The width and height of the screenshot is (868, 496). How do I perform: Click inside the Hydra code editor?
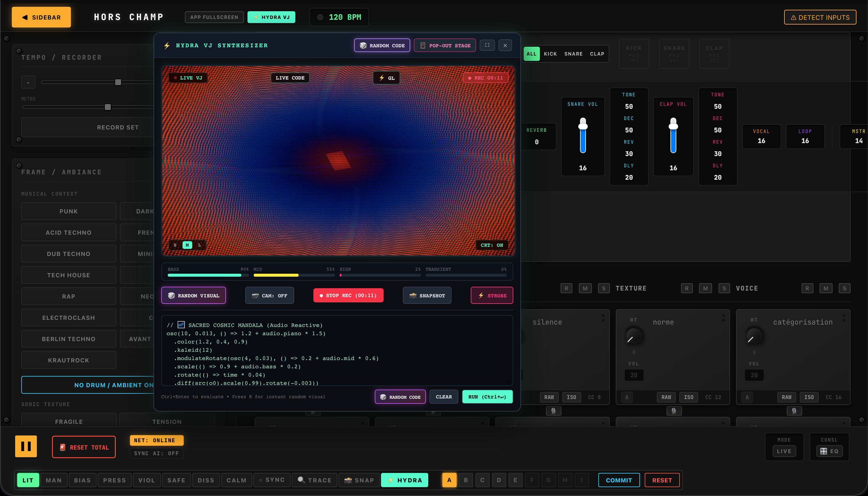pos(337,350)
